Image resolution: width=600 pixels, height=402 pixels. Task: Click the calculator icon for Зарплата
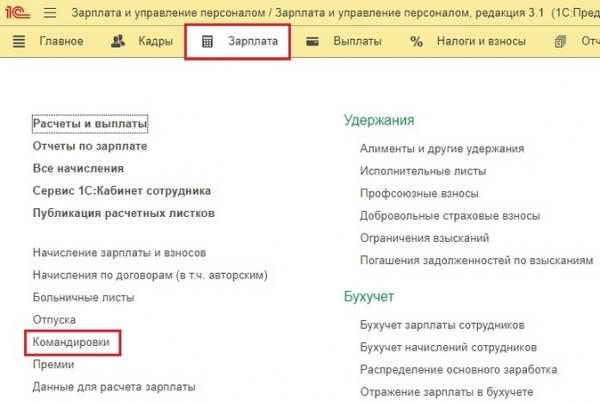207,41
